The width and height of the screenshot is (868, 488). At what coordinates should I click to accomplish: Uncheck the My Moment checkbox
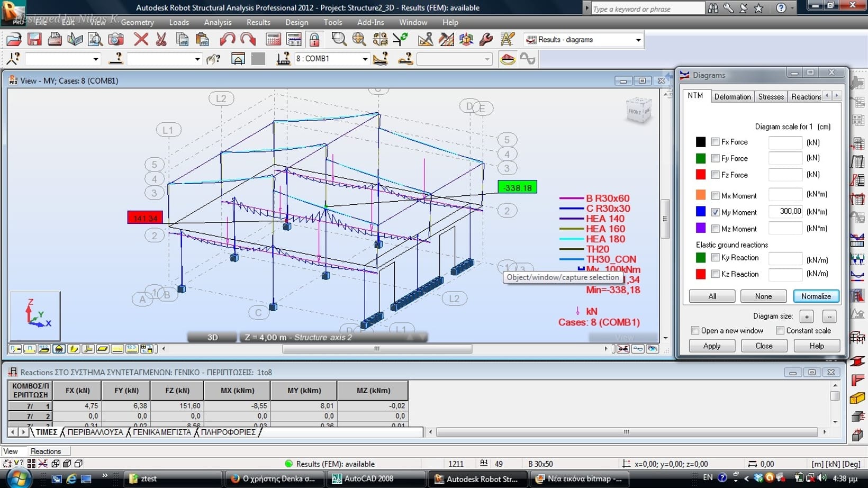click(715, 212)
